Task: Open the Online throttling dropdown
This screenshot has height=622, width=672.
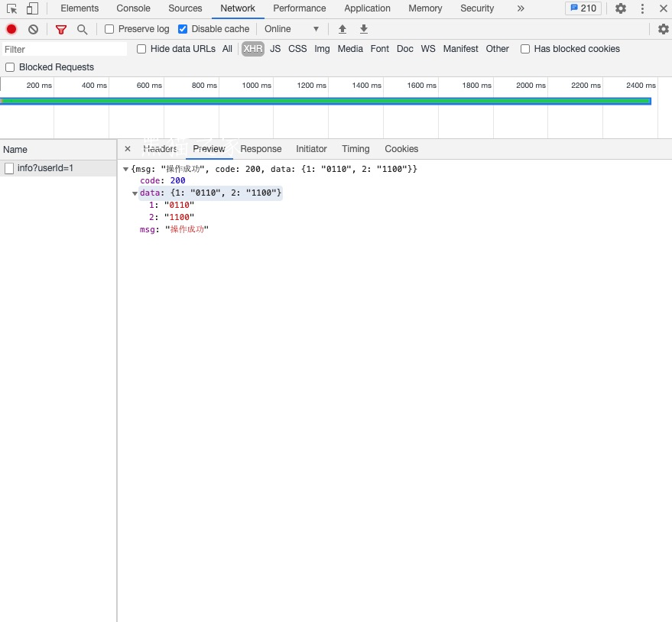Action: point(292,29)
